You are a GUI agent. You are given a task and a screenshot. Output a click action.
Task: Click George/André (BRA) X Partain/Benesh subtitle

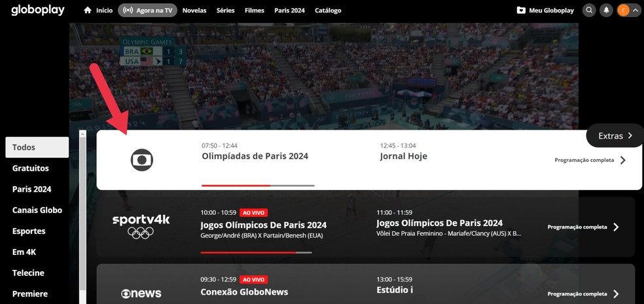point(262,236)
